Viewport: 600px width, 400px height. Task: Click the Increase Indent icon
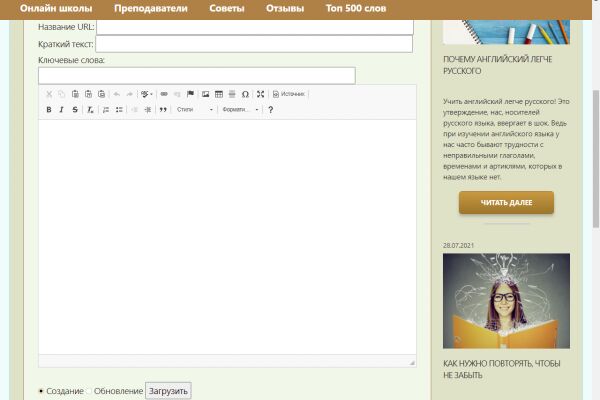tap(148, 110)
